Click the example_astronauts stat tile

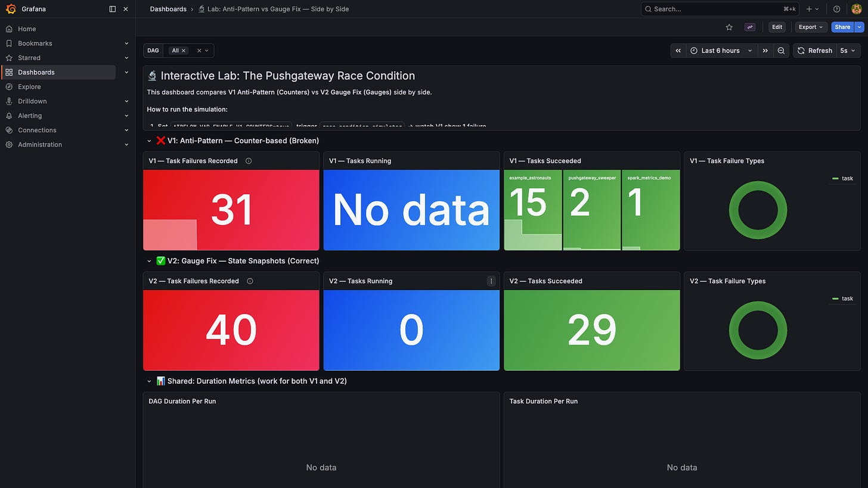tap(533, 210)
